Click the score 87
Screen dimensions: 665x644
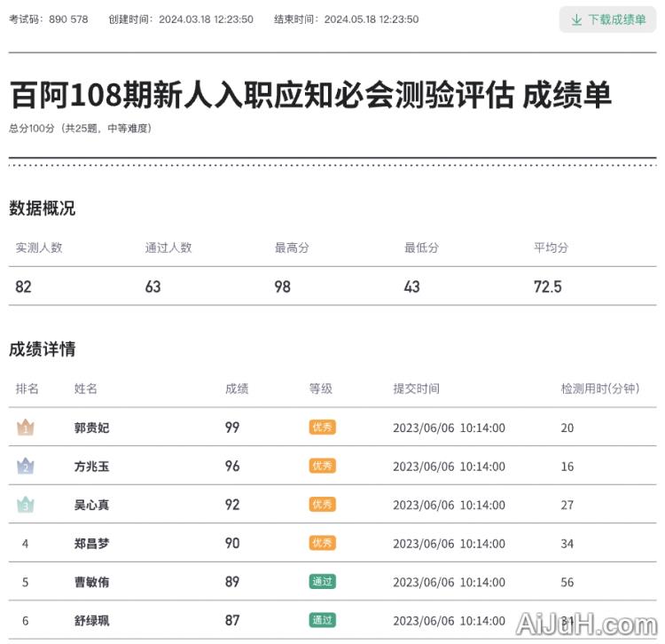[x=232, y=620]
